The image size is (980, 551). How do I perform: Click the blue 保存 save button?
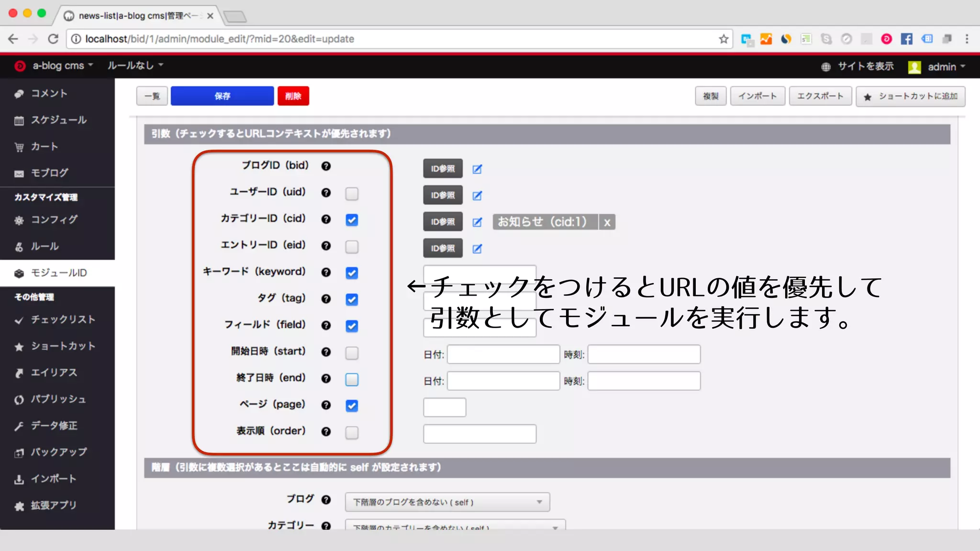coord(222,96)
